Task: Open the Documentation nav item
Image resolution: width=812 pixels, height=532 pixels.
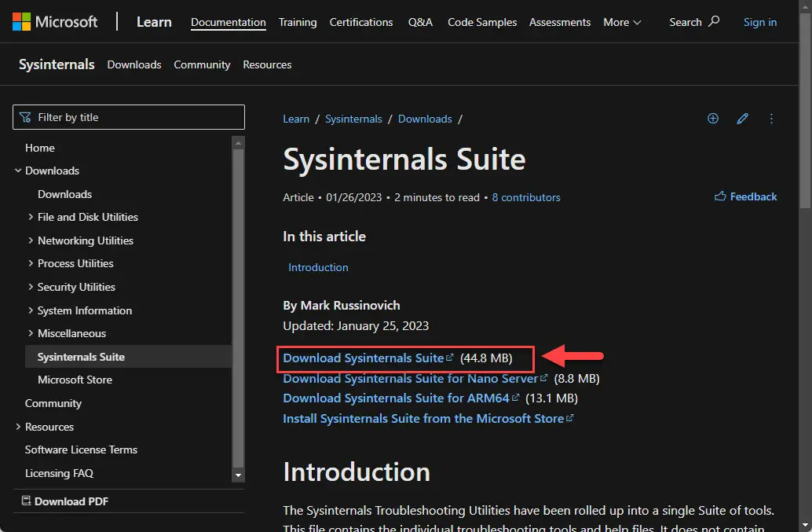Action: click(228, 22)
